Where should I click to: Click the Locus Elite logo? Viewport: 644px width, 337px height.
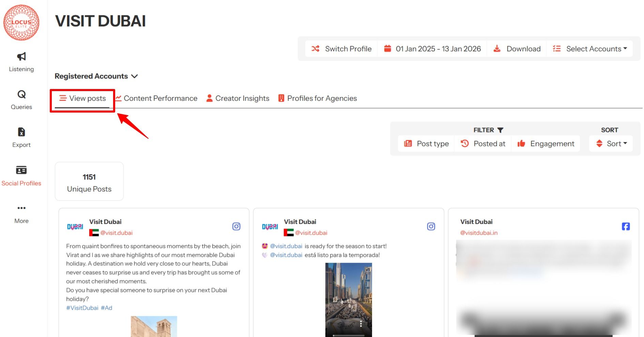tap(21, 23)
